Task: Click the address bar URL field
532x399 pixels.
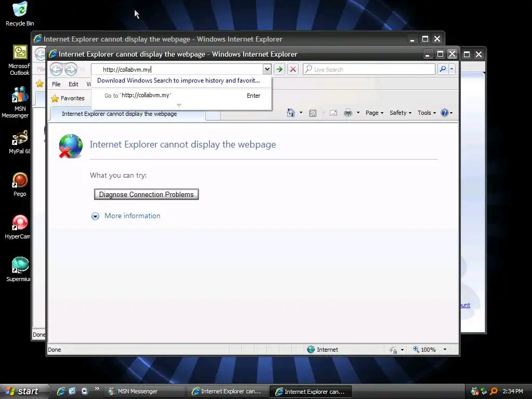Action: pyautogui.click(x=178, y=69)
